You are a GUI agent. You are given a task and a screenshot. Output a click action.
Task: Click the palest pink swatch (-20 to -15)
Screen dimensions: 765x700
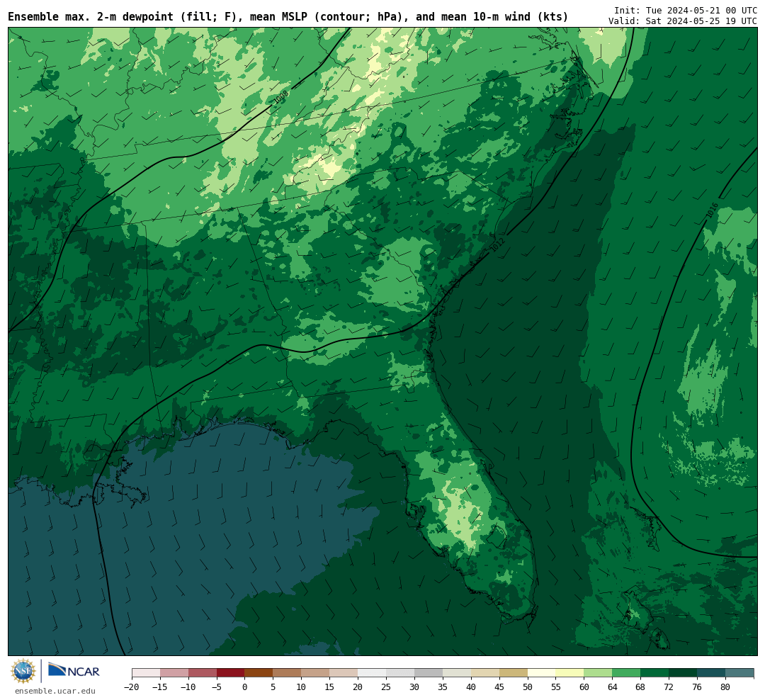146,673
